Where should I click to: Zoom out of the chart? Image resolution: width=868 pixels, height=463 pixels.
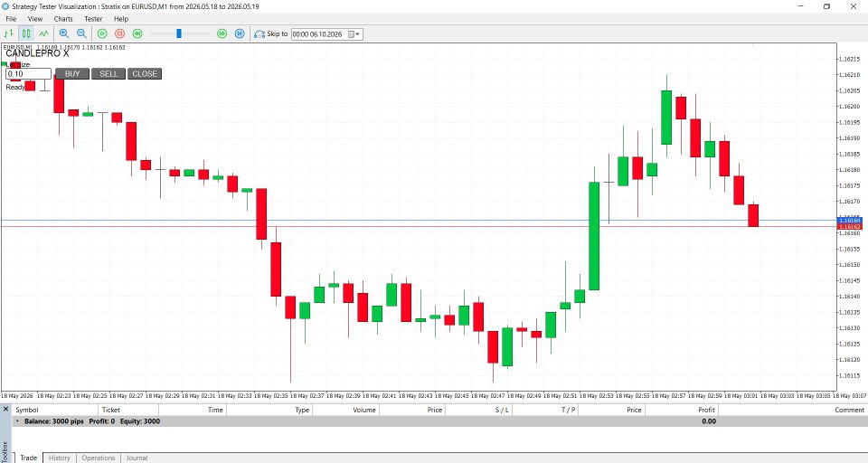pos(81,33)
